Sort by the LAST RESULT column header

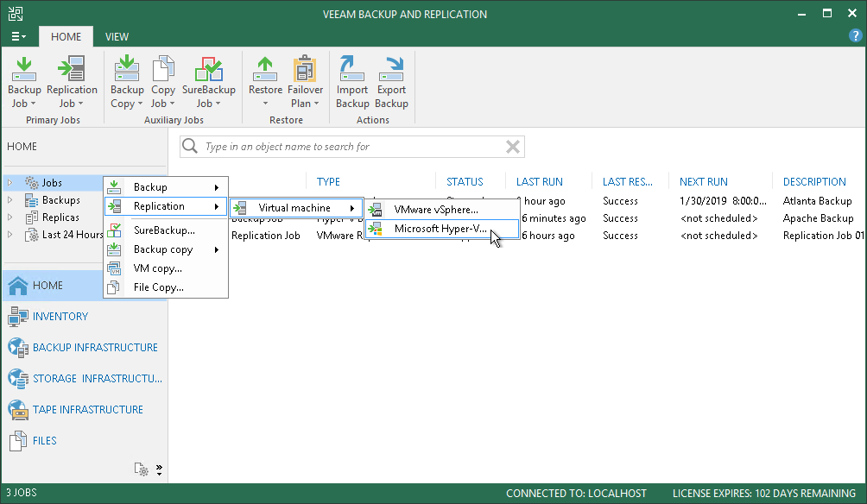click(x=628, y=182)
